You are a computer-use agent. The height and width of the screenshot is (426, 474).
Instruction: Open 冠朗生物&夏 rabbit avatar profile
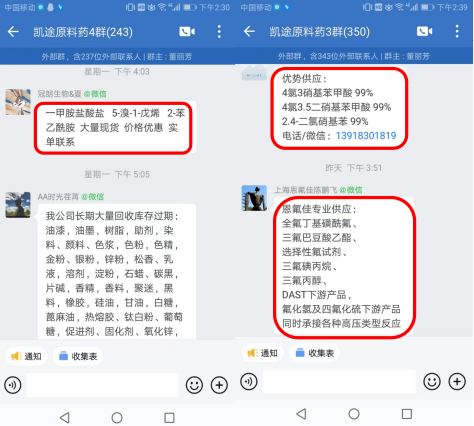[18, 102]
